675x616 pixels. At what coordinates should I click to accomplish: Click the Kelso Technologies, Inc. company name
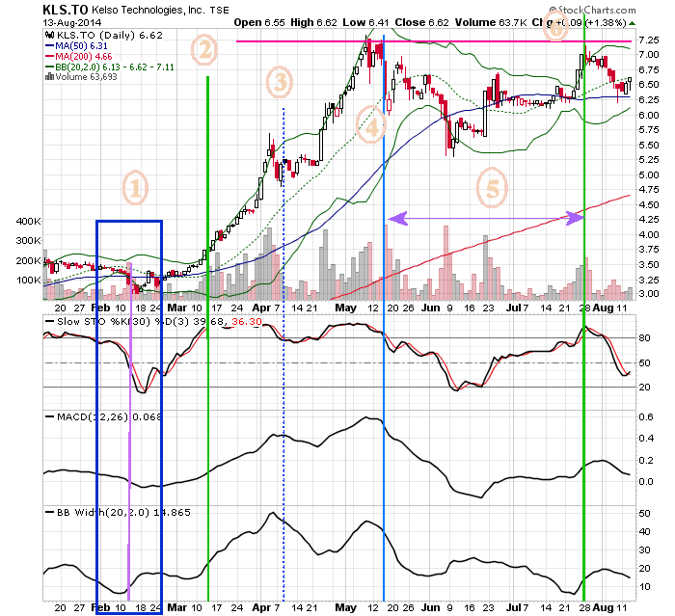click(148, 10)
